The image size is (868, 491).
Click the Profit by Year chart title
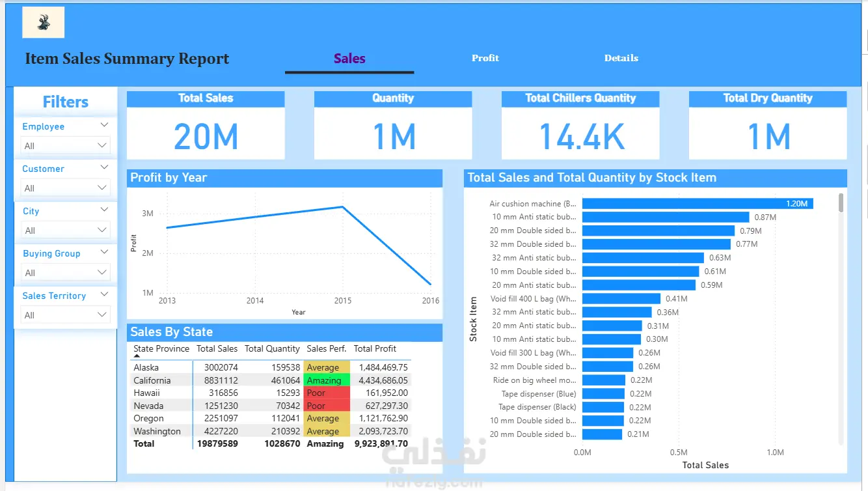click(169, 177)
